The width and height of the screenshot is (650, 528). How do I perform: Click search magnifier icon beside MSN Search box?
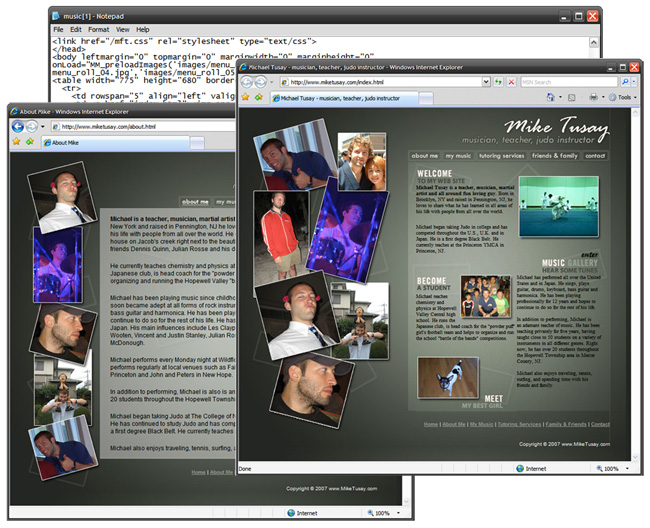625,82
